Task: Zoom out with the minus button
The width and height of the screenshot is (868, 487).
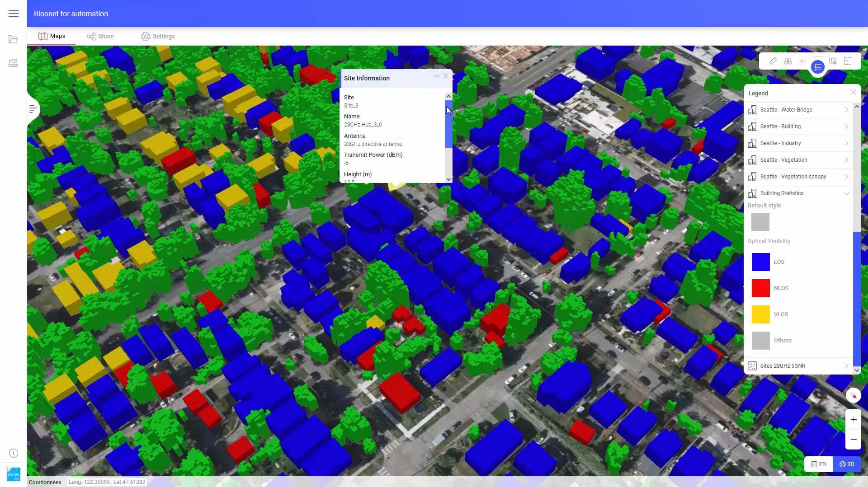Action: pyautogui.click(x=854, y=439)
